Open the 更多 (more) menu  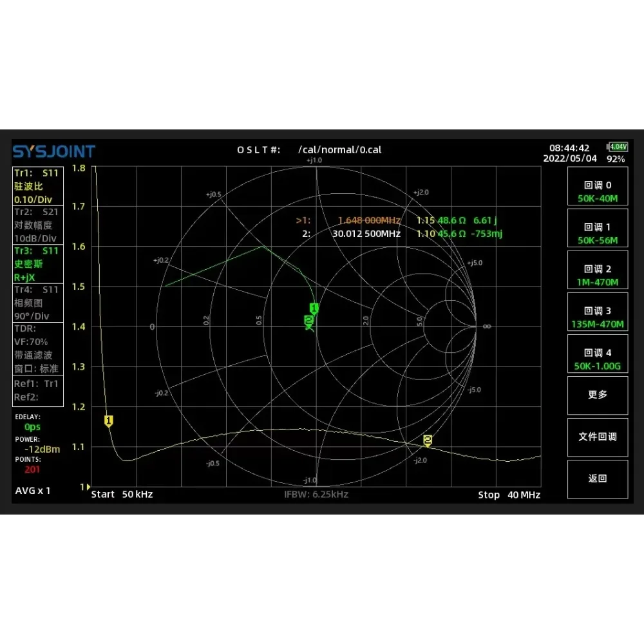[598, 395]
